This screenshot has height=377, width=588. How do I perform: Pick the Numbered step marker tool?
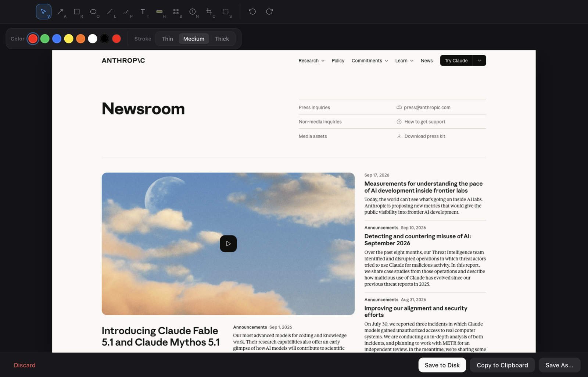pyautogui.click(x=193, y=12)
